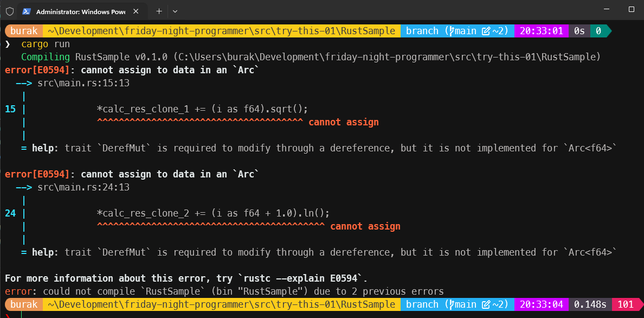The height and width of the screenshot is (318, 644).
Task: Click the yellow burak user segment
Action: point(23,31)
